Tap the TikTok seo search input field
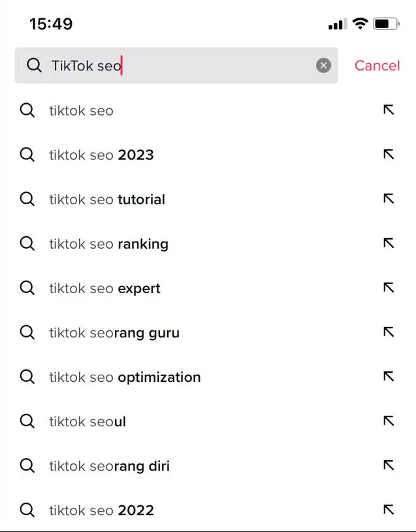Viewport: 416px width, 532px height. click(183, 65)
